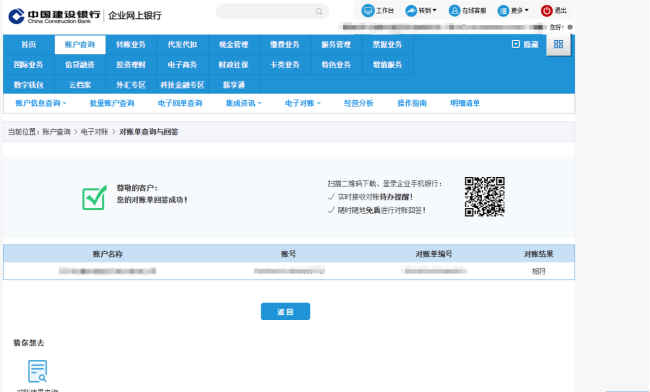Open the 投资理财 tab

[131, 65]
